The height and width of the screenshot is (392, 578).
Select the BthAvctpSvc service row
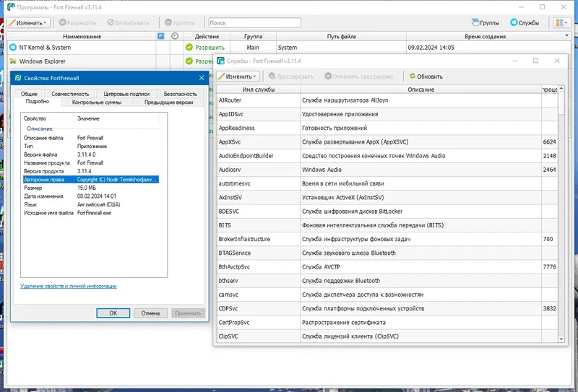[387, 266]
